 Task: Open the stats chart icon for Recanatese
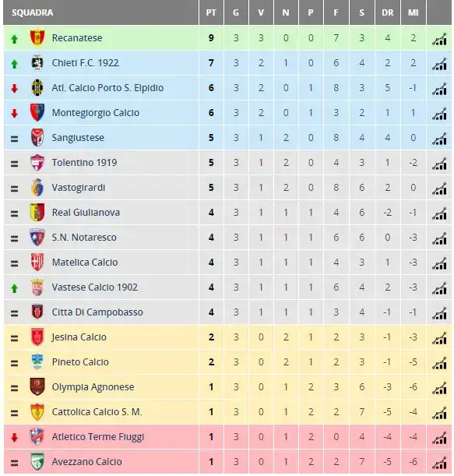(x=439, y=39)
